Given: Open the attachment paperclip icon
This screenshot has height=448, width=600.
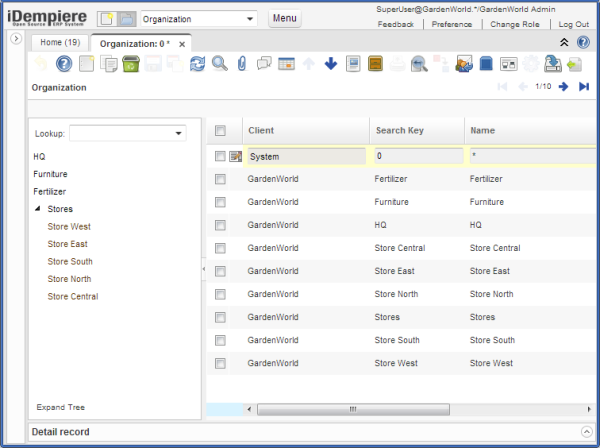Looking at the screenshot, I should [x=242, y=64].
